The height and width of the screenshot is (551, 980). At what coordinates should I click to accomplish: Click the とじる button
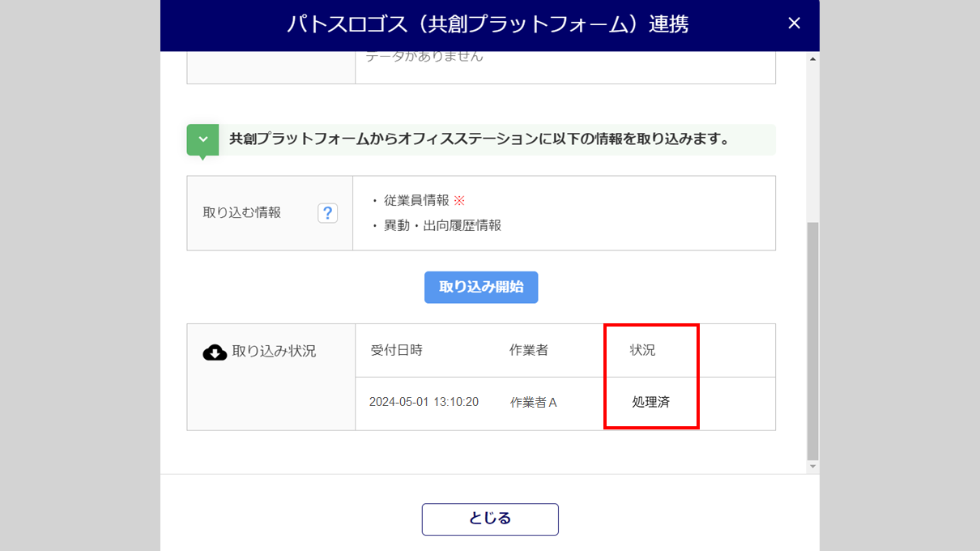point(490,519)
